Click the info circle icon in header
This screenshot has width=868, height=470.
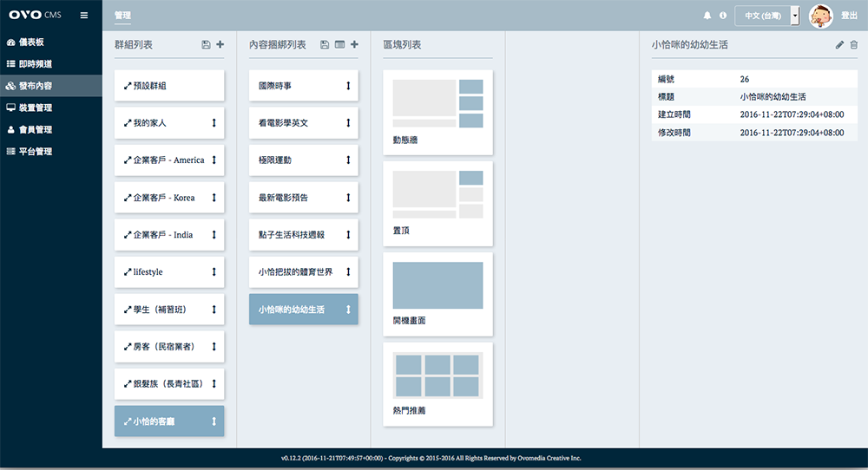tap(723, 16)
